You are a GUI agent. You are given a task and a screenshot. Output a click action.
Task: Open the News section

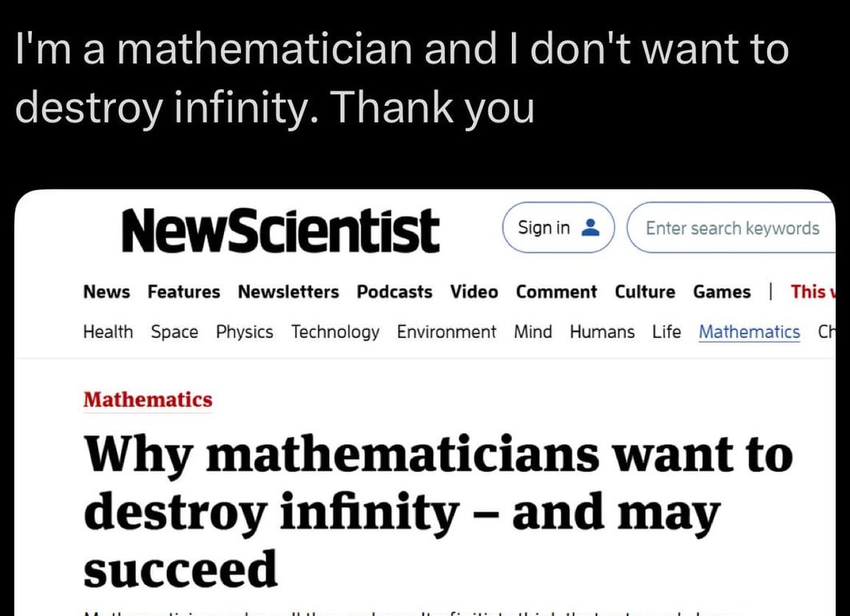(x=106, y=292)
